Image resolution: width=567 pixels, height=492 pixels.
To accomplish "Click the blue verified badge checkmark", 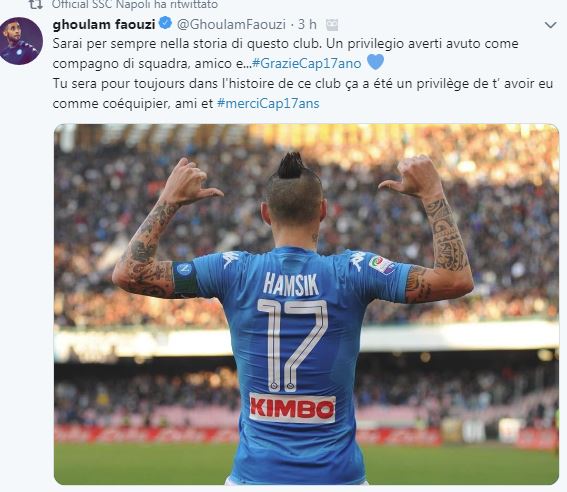I will point(166,23).
